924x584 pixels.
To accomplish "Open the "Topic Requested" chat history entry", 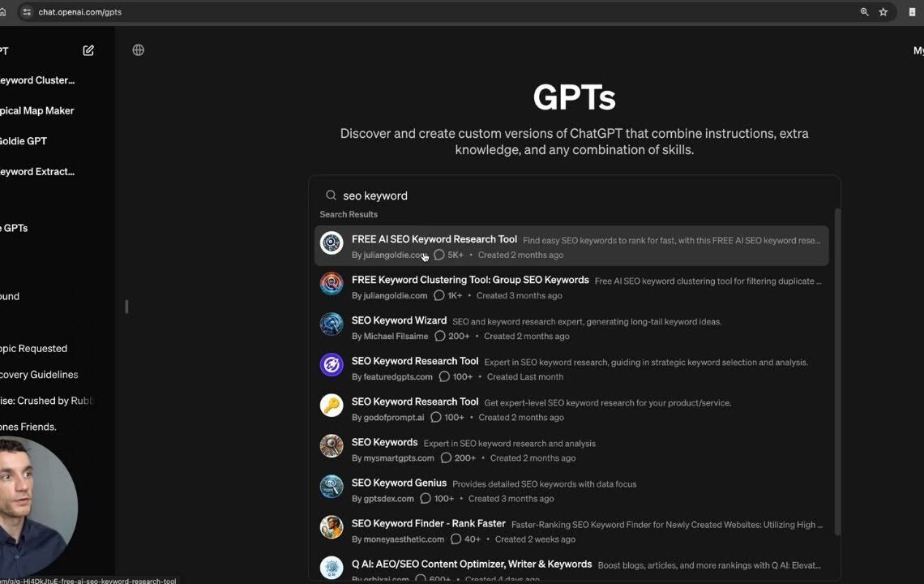I will click(x=33, y=349).
